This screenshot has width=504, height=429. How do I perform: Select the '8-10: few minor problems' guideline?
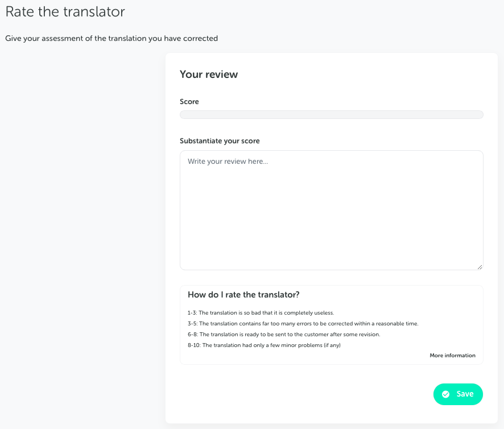tap(264, 345)
